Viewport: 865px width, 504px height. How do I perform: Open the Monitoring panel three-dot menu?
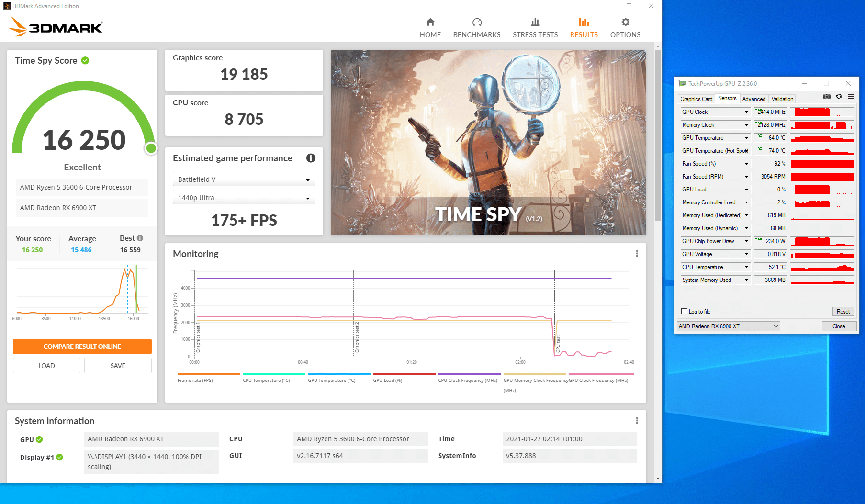[637, 254]
